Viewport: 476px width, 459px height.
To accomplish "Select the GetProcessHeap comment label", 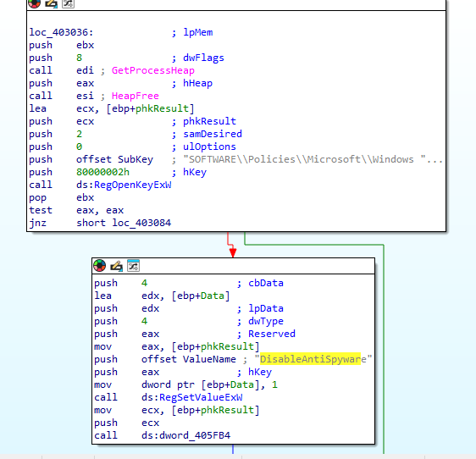I will (153, 70).
